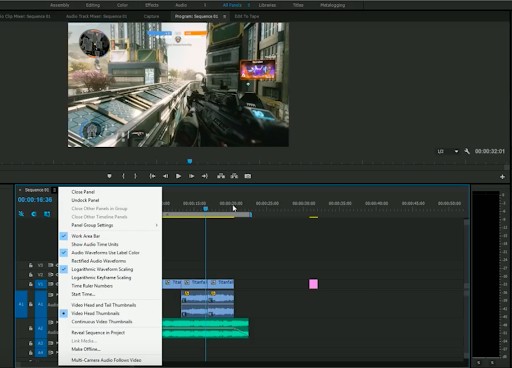The height and width of the screenshot is (368, 512).
Task: Click the pink clip on track V1
Action: coord(313,284)
